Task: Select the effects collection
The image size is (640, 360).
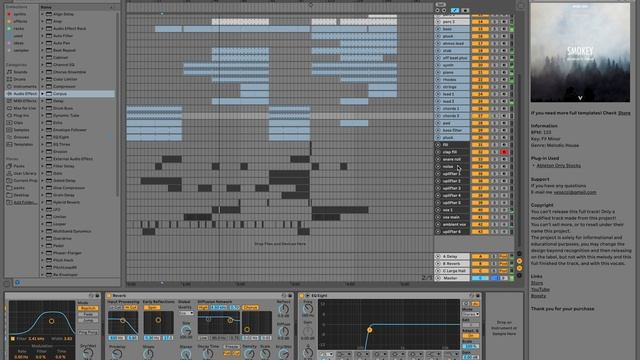Action: pos(20,21)
